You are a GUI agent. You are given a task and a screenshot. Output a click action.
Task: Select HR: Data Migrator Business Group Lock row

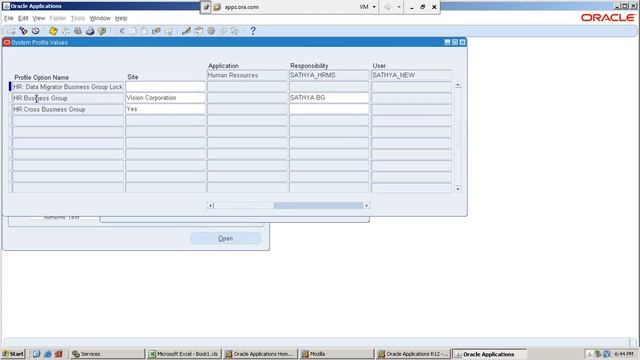click(x=68, y=87)
